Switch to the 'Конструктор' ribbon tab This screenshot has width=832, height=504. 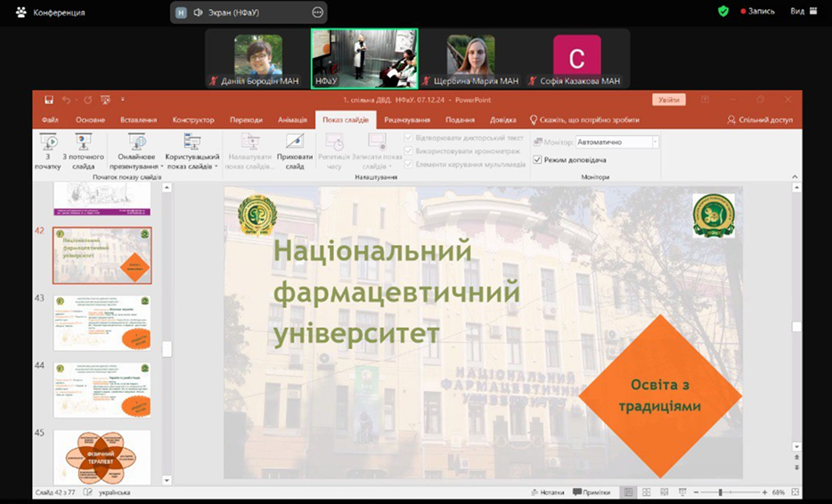point(193,120)
